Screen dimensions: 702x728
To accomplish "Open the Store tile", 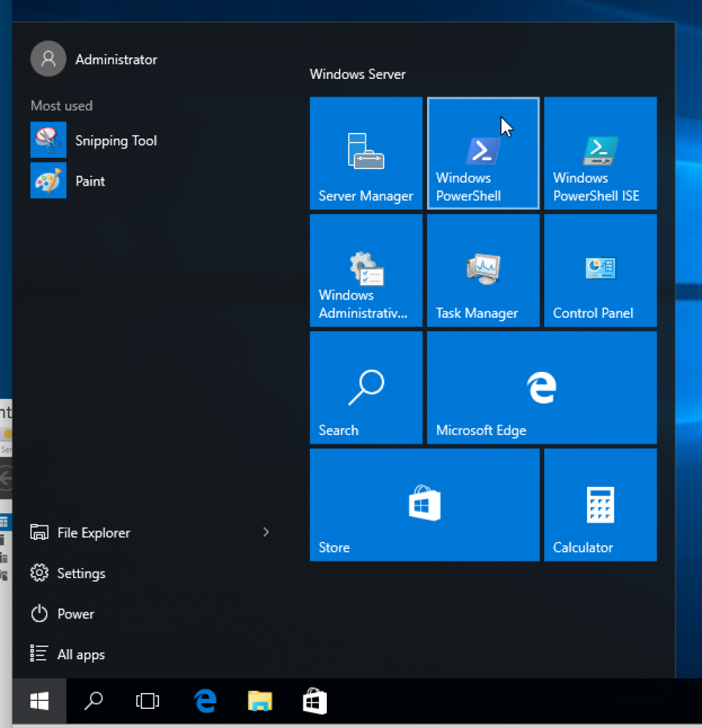I will point(424,505).
